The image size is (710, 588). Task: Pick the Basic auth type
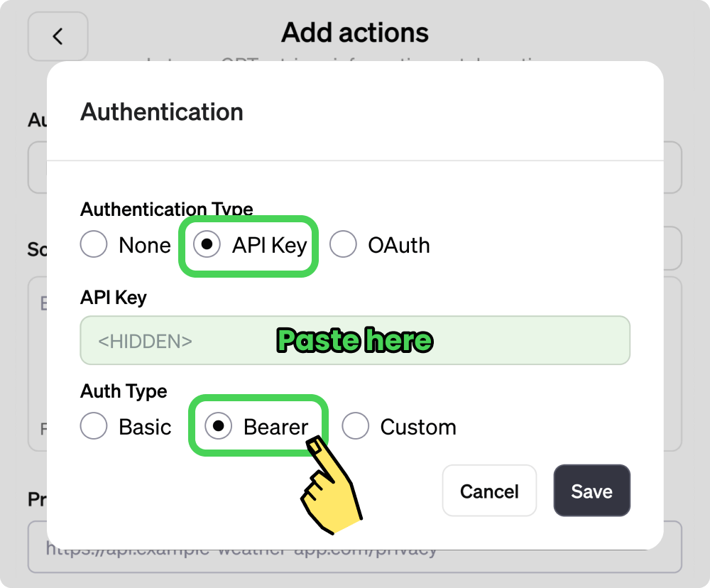coord(94,427)
